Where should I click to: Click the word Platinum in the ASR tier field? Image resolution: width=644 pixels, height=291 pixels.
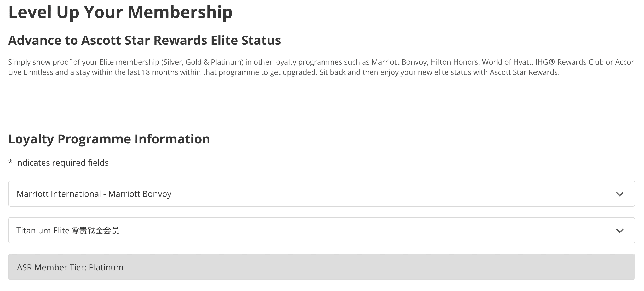[x=106, y=267]
